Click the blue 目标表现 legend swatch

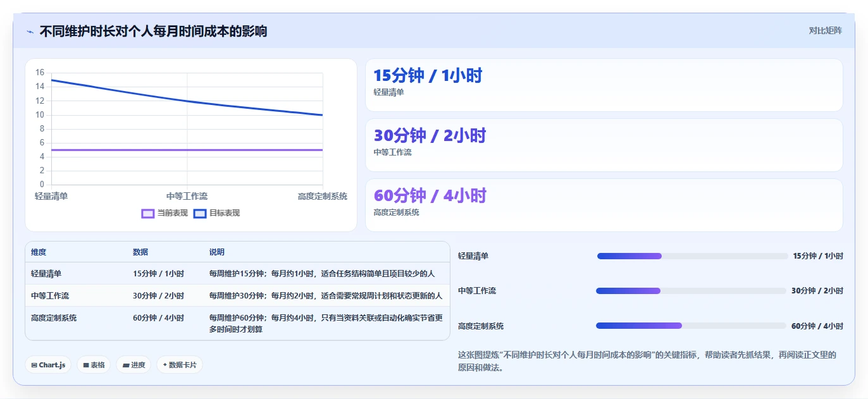[x=200, y=214]
